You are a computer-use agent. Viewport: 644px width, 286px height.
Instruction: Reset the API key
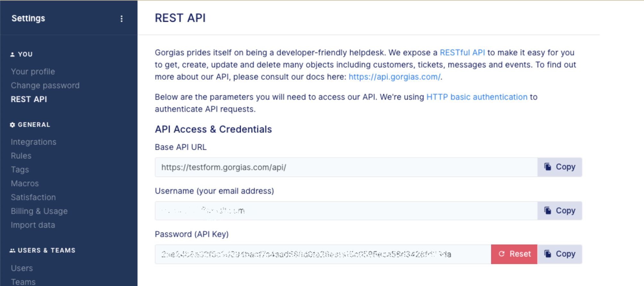(514, 254)
